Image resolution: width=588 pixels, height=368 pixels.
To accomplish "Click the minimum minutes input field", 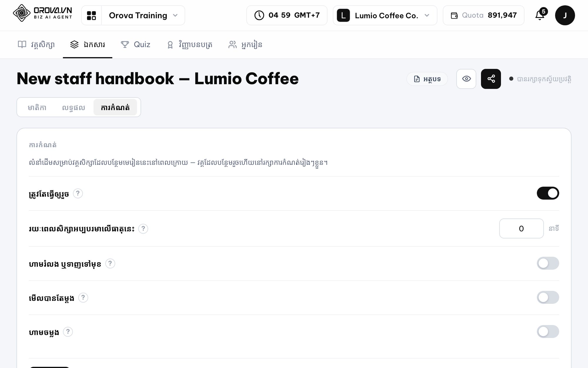I will 521,228.
